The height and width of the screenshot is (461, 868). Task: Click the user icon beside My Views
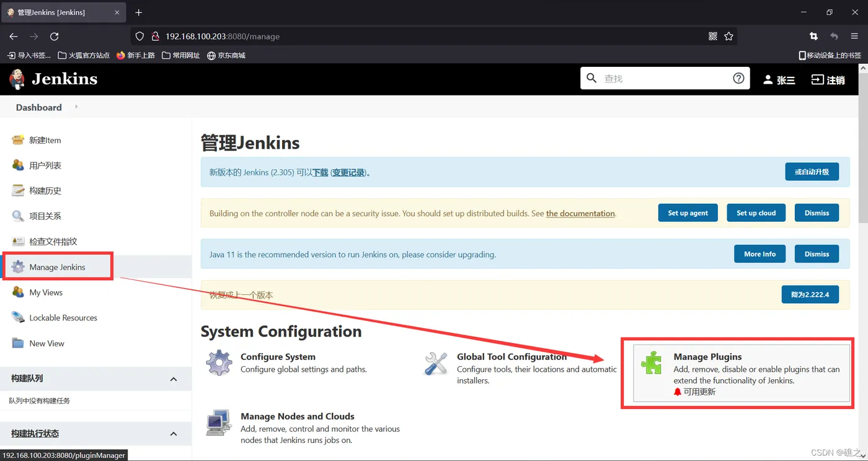tap(18, 292)
